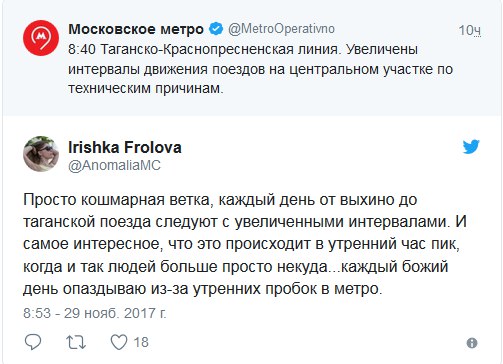Click the @AnomaliaMC username
This screenshot has height=364, width=503.
(114, 166)
